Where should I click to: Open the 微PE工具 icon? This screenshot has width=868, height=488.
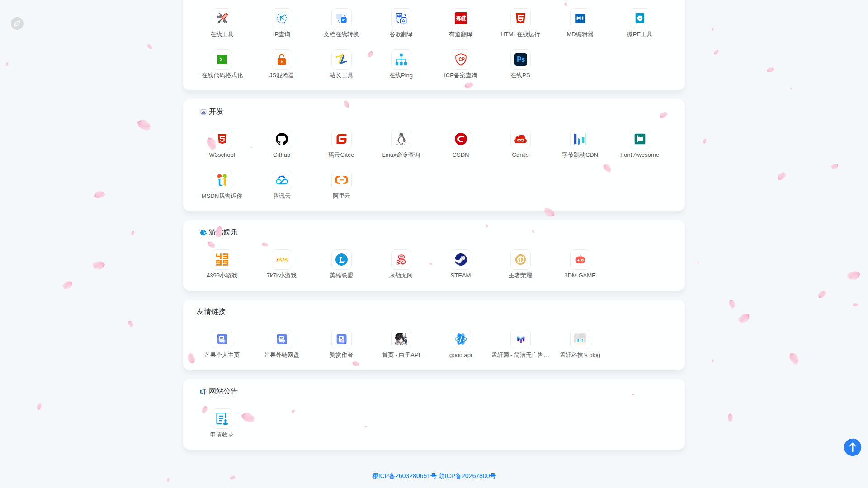pos(640,19)
